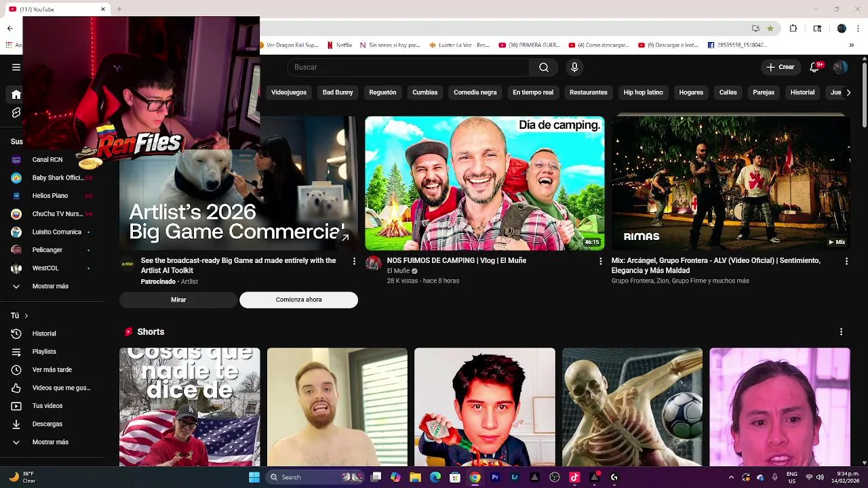Click the page vertical scrollbar
This screenshot has width=868, height=488.
865,95
